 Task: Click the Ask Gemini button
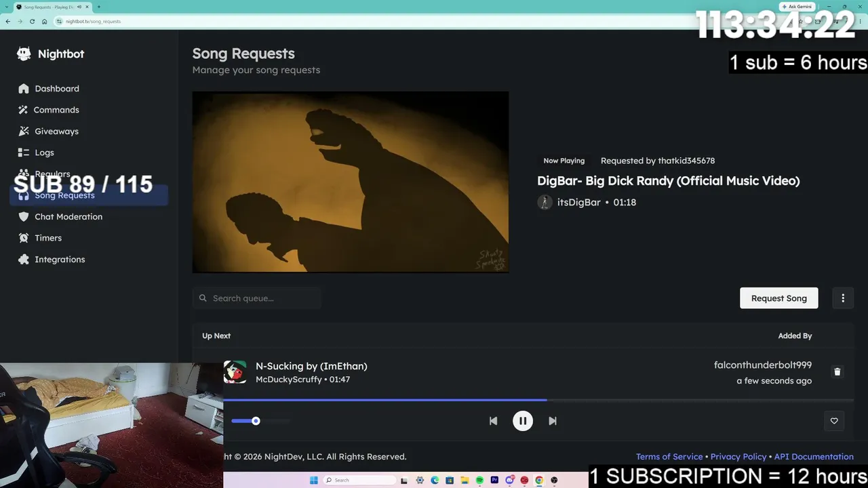tap(797, 7)
